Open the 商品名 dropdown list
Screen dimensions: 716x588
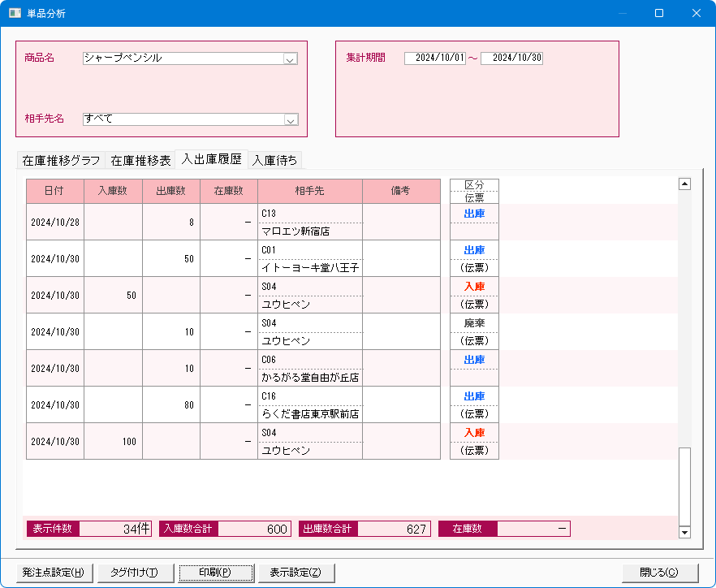point(290,58)
